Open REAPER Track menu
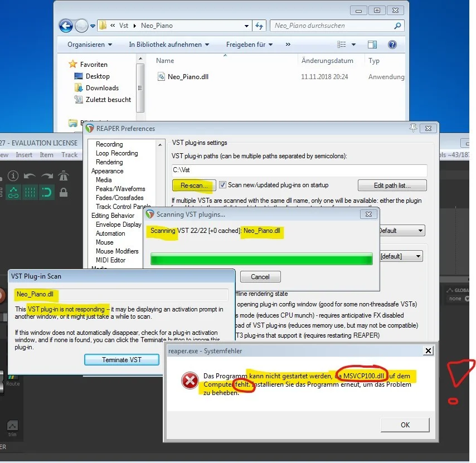Image resolution: width=476 pixels, height=463 pixels. click(70, 155)
